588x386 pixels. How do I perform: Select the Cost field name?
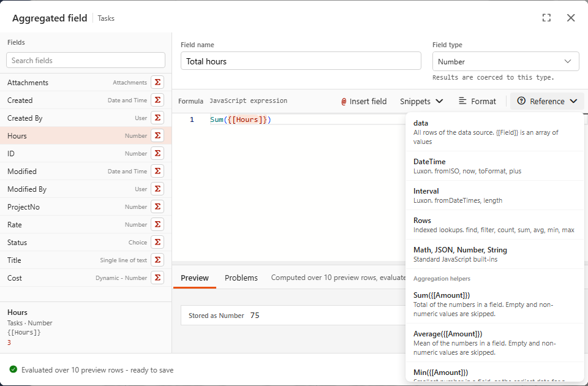coord(15,278)
